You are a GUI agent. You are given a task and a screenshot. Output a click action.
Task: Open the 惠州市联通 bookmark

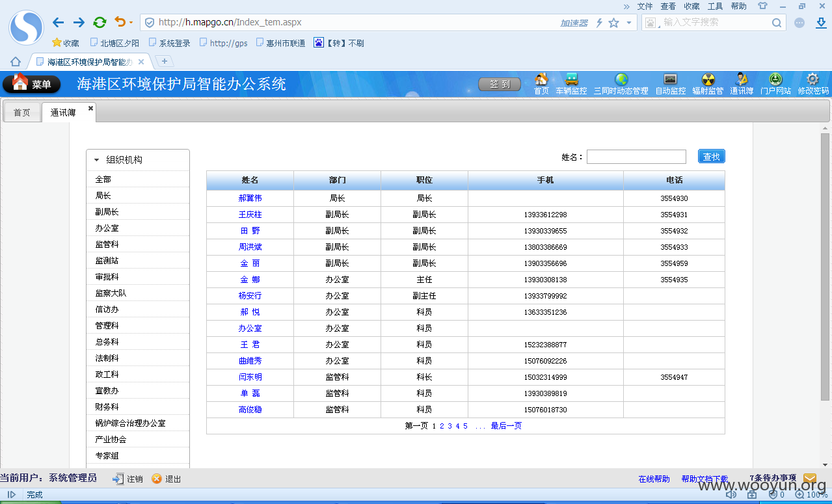[280, 43]
